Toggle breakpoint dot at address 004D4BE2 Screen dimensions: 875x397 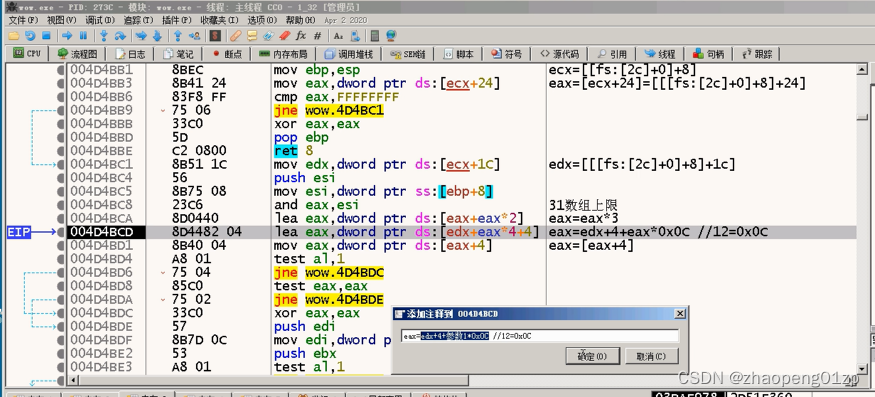click(x=60, y=353)
